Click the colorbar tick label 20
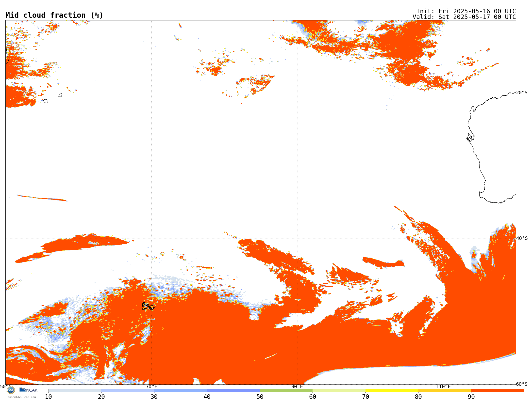 [101, 397]
